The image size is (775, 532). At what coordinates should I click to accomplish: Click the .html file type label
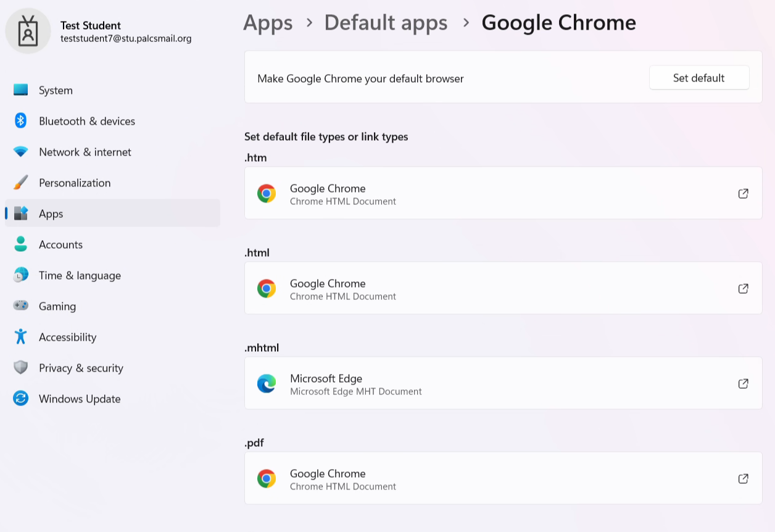257,252
